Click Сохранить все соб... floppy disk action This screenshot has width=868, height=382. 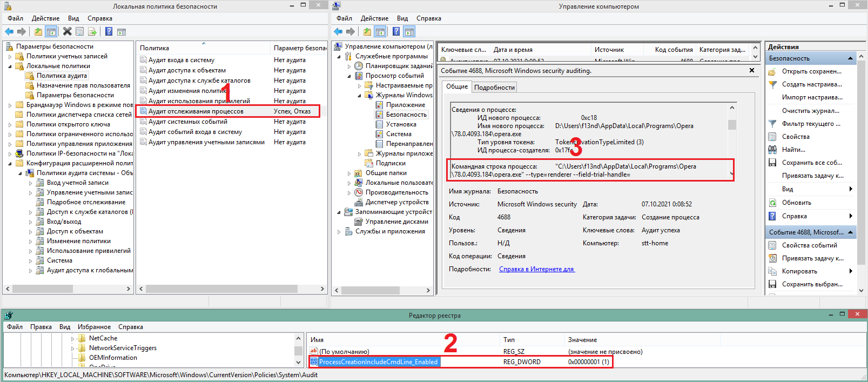click(811, 163)
